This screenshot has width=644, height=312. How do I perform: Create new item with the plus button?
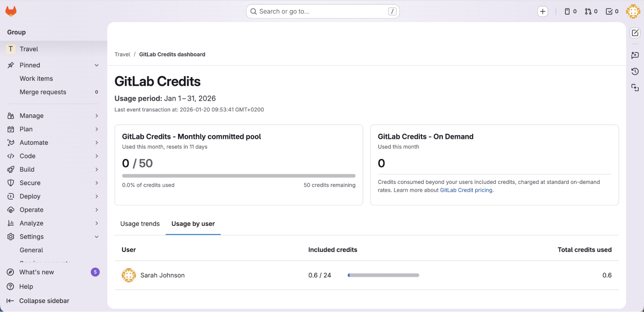point(543,11)
